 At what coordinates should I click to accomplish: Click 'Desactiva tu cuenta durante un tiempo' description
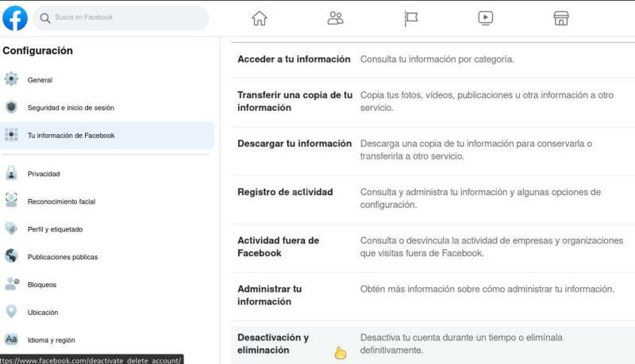point(461,344)
